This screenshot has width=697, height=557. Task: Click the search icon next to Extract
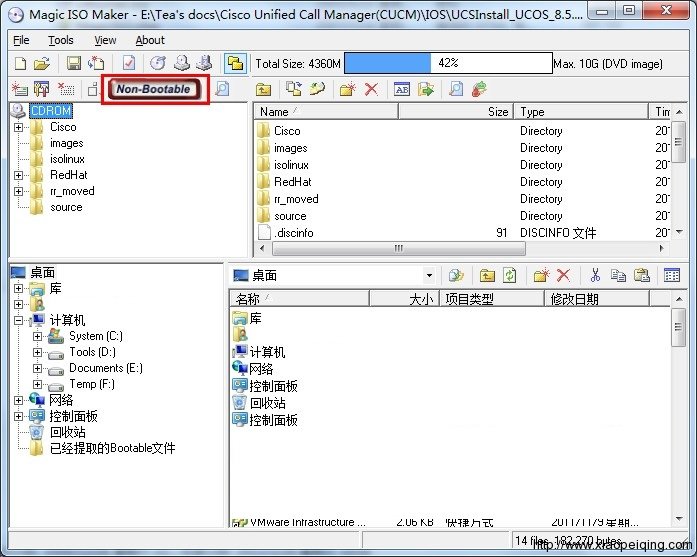[x=456, y=89]
